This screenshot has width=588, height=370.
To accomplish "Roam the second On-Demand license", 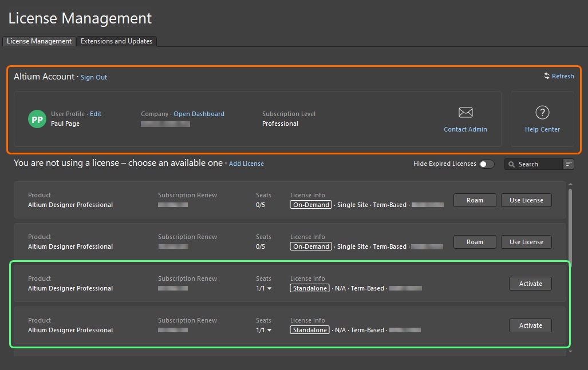I will (475, 242).
